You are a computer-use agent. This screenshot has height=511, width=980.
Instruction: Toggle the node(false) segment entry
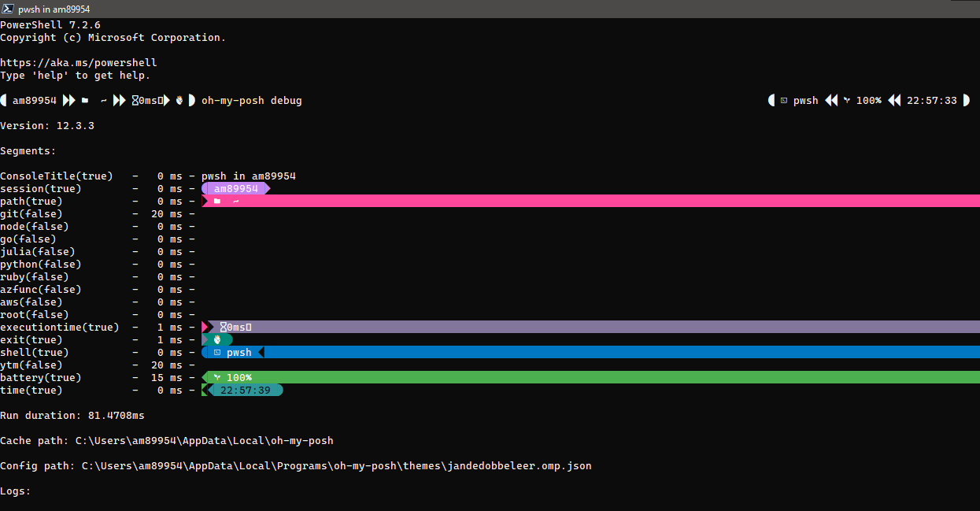[x=35, y=226]
